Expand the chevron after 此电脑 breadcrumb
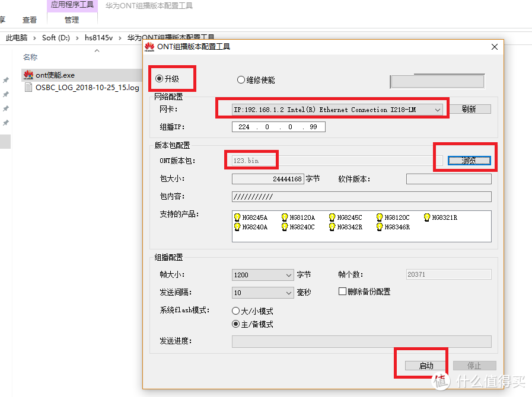Viewport: 532px width, 397px height. click(x=34, y=38)
